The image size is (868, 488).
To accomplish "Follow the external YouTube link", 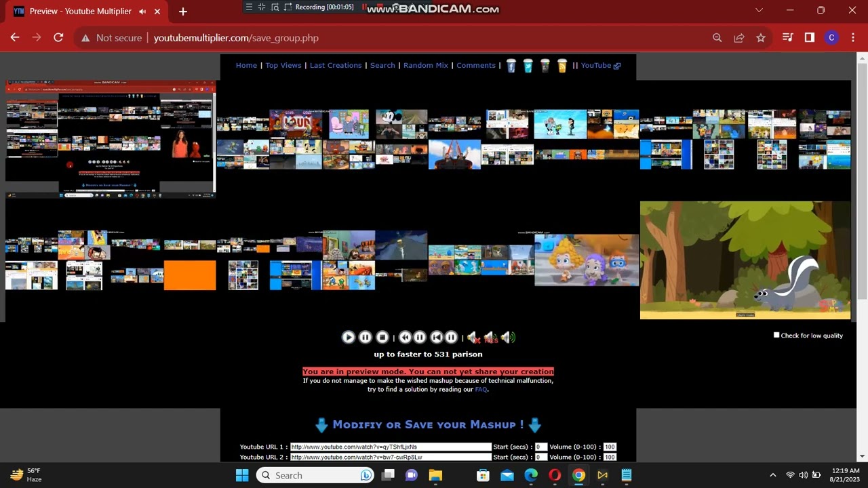I will click(600, 66).
